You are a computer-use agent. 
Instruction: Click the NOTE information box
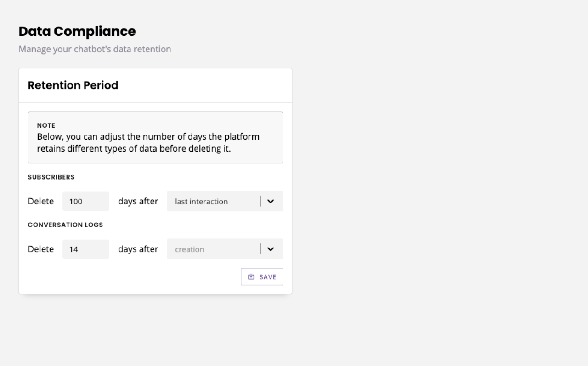[155, 137]
